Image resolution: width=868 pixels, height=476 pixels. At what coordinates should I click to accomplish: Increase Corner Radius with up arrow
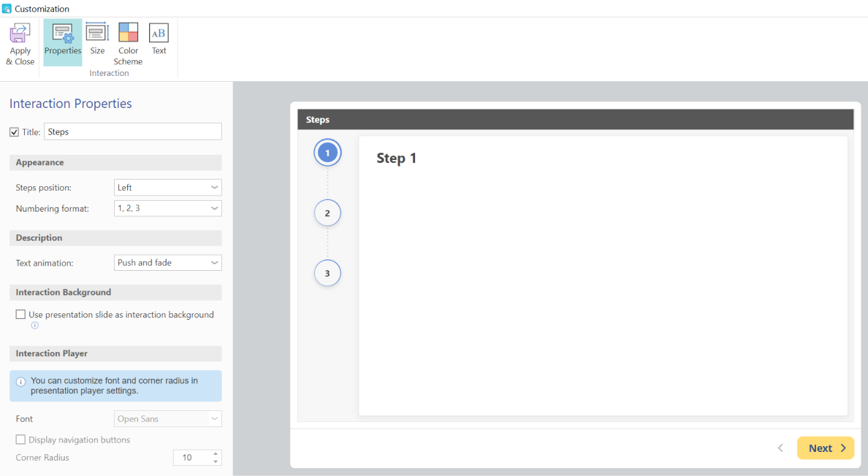pyautogui.click(x=216, y=453)
